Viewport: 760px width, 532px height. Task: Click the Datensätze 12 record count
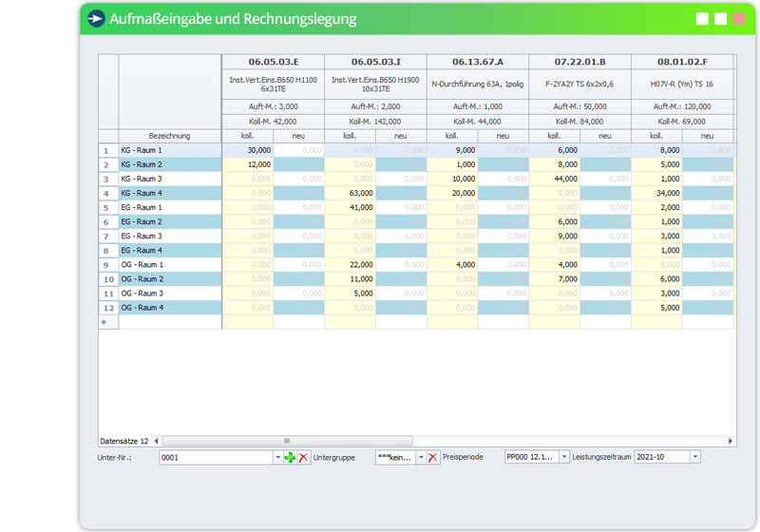tap(124, 441)
